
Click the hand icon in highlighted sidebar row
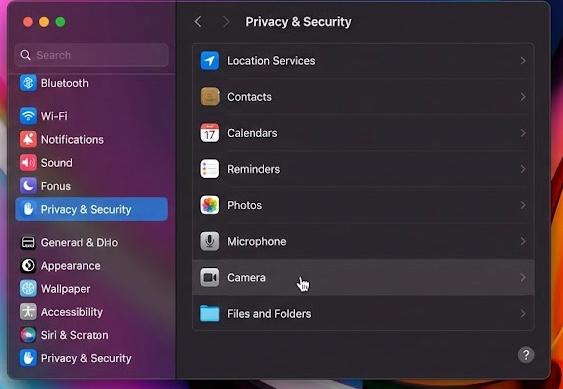[x=28, y=209]
